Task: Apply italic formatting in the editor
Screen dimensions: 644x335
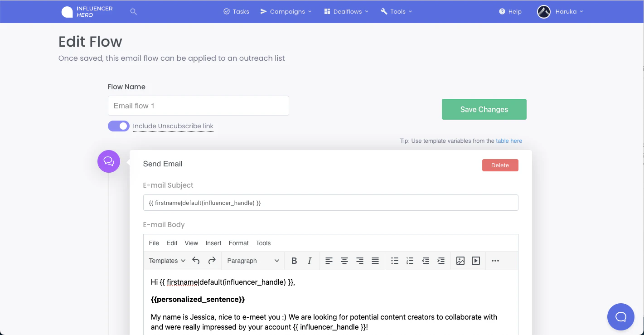Action: pyautogui.click(x=310, y=261)
